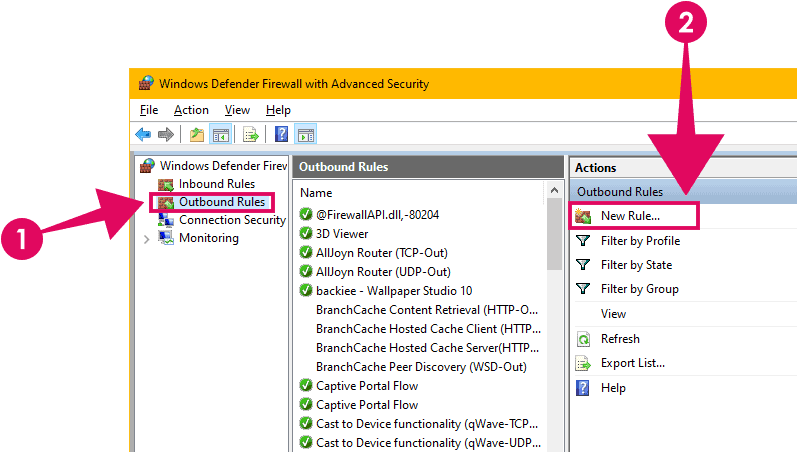This screenshot has width=797, height=452.
Task: Click green check icon of AllJoyn Router (TCP-Out)
Action: point(305,252)
